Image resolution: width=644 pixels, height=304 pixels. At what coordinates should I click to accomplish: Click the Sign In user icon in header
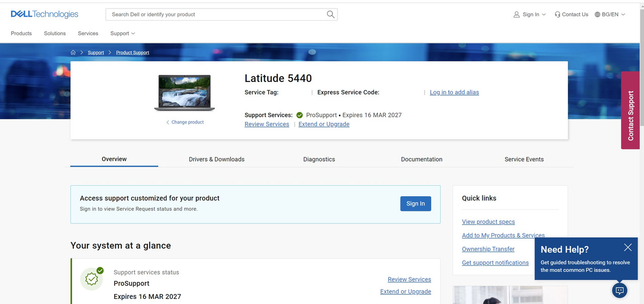pos(516,15)
